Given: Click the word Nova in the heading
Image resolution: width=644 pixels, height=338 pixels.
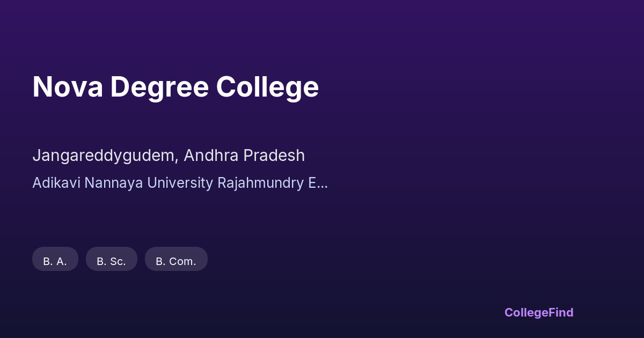Looking at the screenshot, I should tap(68, 87).
